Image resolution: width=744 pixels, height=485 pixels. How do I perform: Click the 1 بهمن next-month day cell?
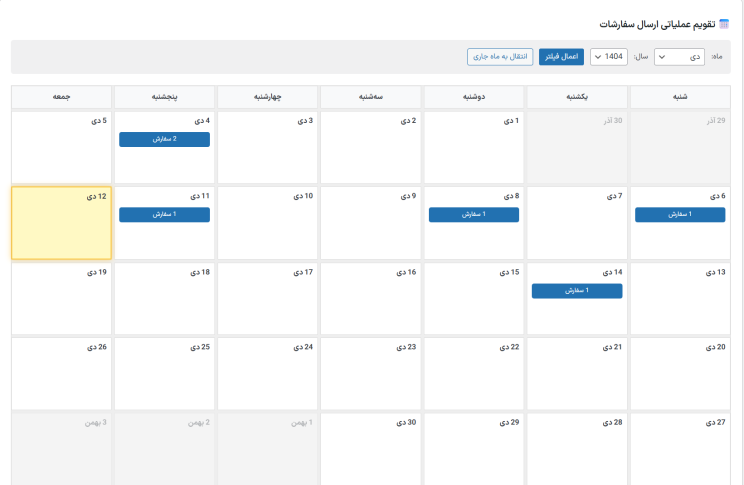point(267,450)
